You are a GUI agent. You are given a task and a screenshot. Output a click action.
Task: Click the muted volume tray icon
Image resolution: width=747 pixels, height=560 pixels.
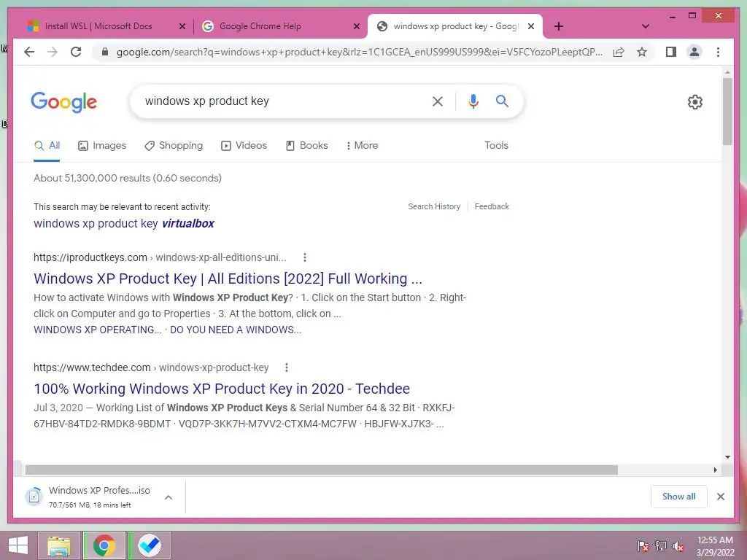coord(678,546)
